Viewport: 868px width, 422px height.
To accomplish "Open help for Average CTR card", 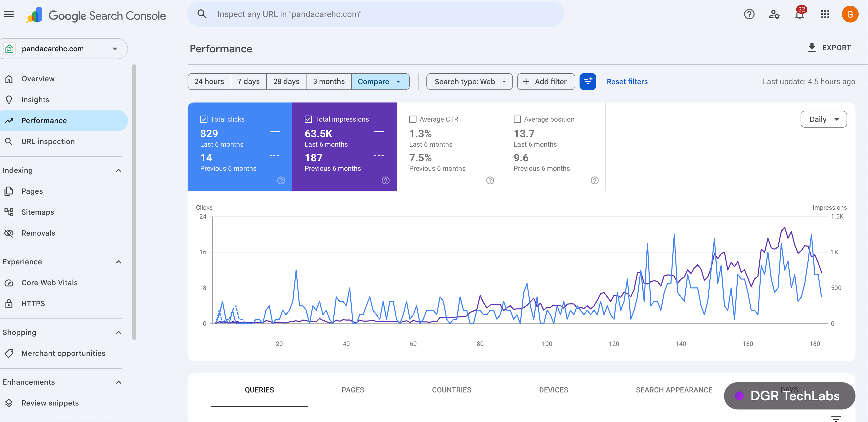I will point(490,181).
